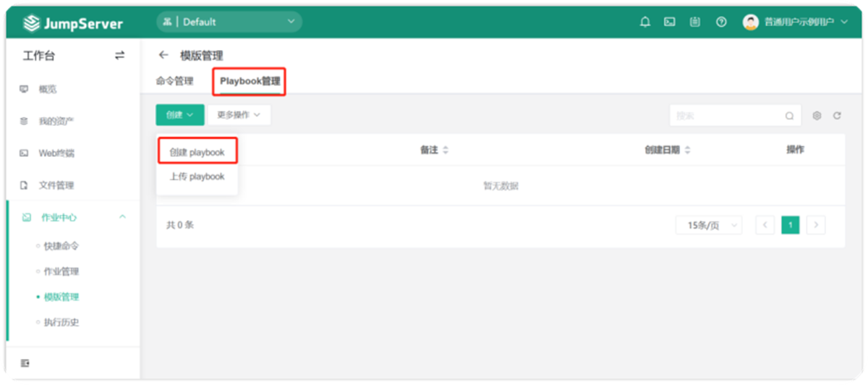The image size is (868, 385).
Task: Go back with the left arrow
Action: pyautogui.click(x=163, y=55)
